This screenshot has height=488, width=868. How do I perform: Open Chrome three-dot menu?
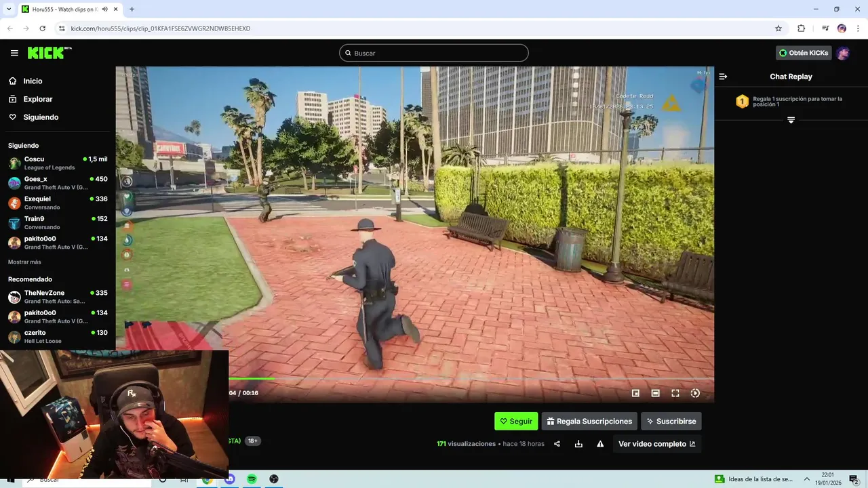(857, 28)
